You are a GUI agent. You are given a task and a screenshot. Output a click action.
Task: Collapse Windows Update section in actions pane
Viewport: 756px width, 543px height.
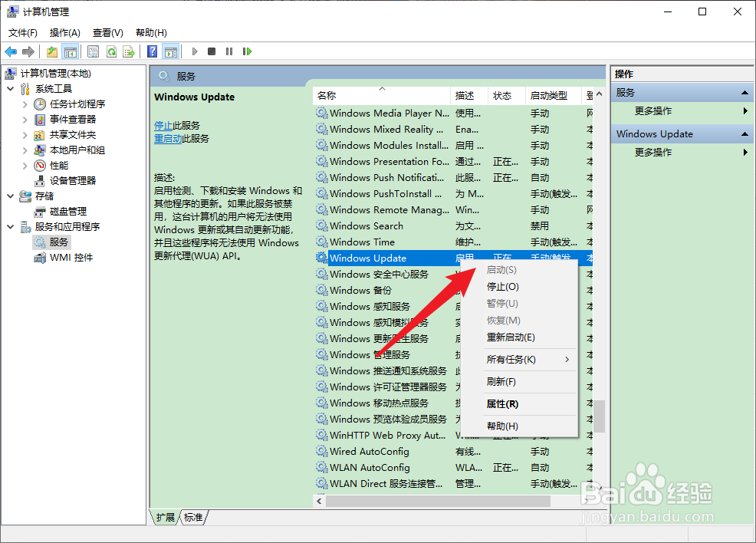(744, 134)
